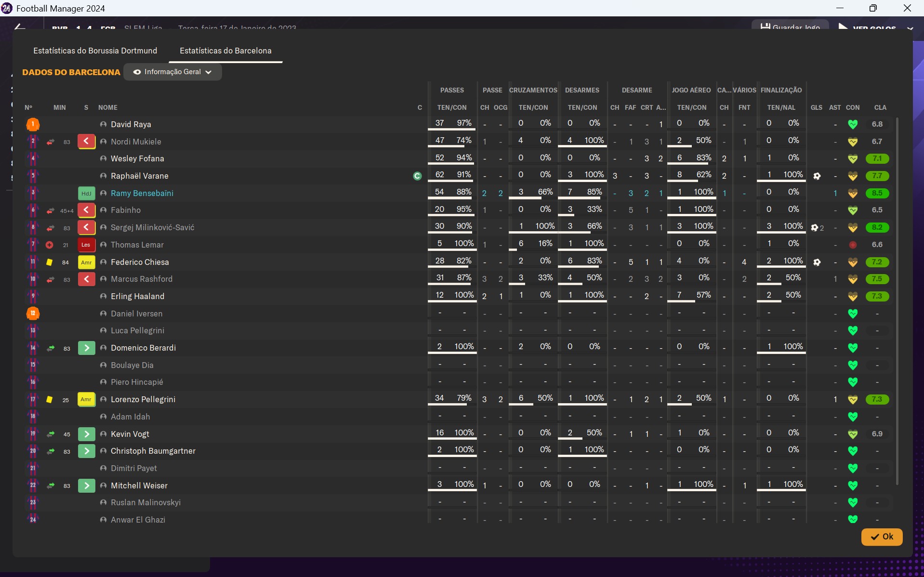Sort by the NOME column header
Screen dimensions: 924x577
click(x=108, y=107)
